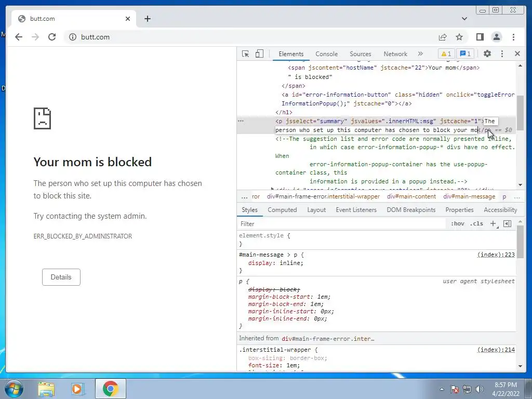Close the butt.com tab
The height and width of the screenshot is (399, 532).
coord(128,19)
